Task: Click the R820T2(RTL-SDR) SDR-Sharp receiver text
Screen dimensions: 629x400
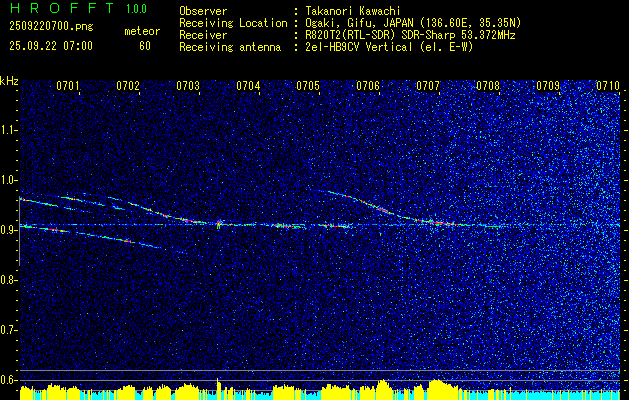Action: [x=410, y=35]
